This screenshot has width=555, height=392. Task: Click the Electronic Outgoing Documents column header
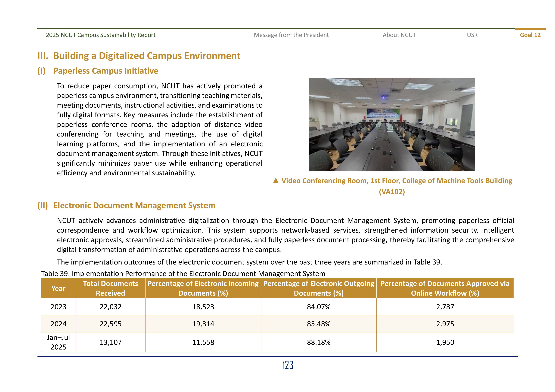[x=319, y=288]
